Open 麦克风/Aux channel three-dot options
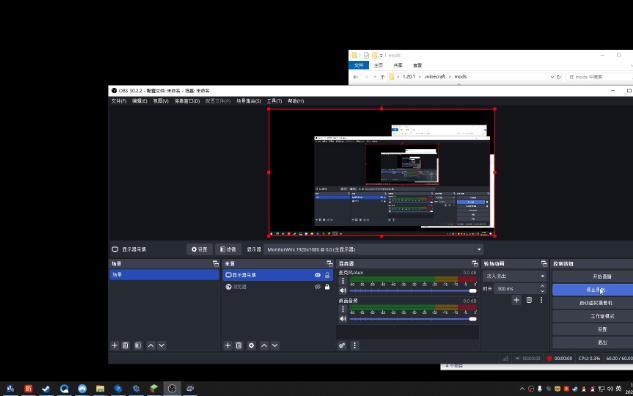Screen dimensions: 633x396 [x=343, y=281]
